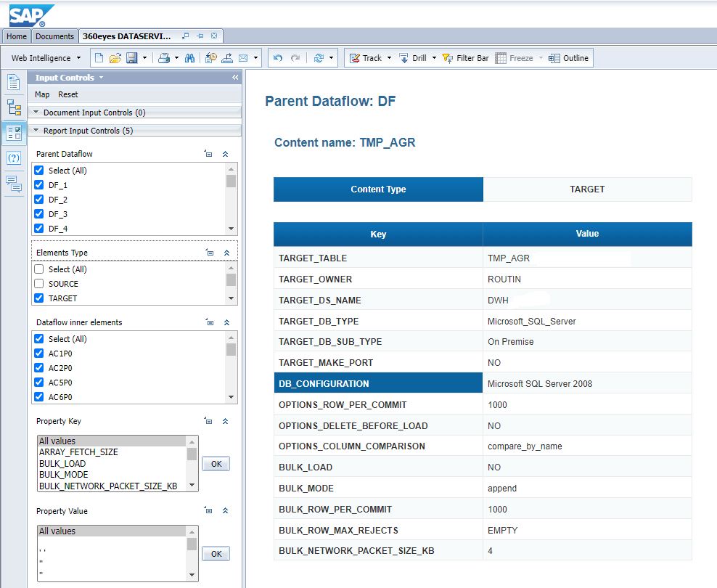Open the Drill dropdown arrow
Viewport: 717px width, 588px height.
[434, 58]
